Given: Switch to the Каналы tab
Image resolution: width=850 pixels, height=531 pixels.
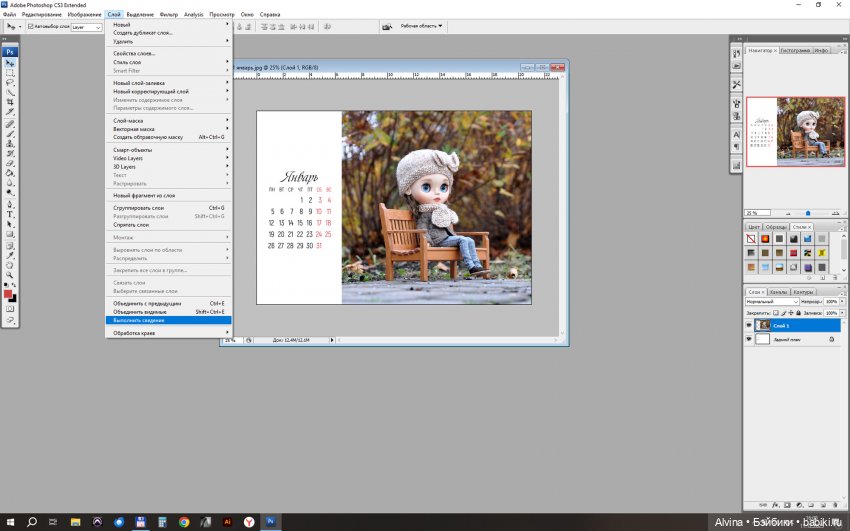Looking at the screenshot, I should [x=779, y=292].
